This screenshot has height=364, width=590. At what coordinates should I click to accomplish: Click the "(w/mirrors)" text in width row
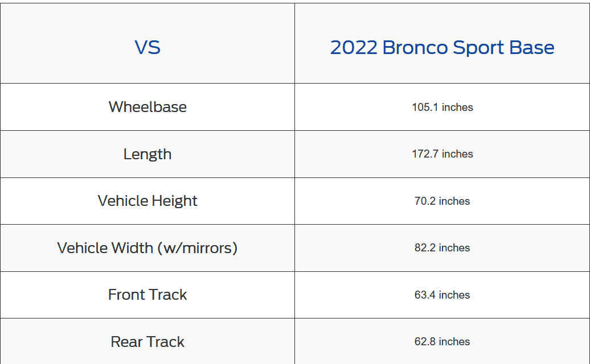pyautogui.click(x=198, y=248)
